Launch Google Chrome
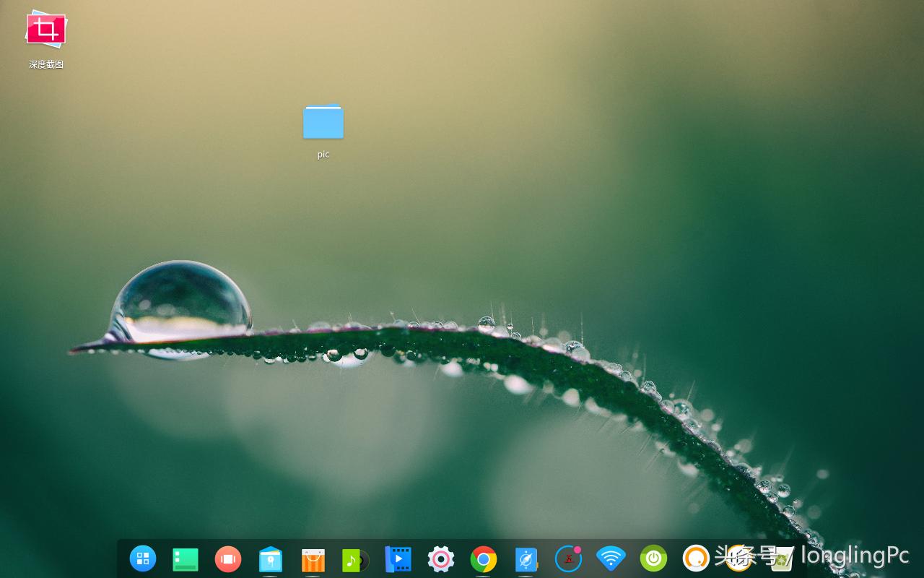This screenshot has width=924, height=578. point(483,558)
